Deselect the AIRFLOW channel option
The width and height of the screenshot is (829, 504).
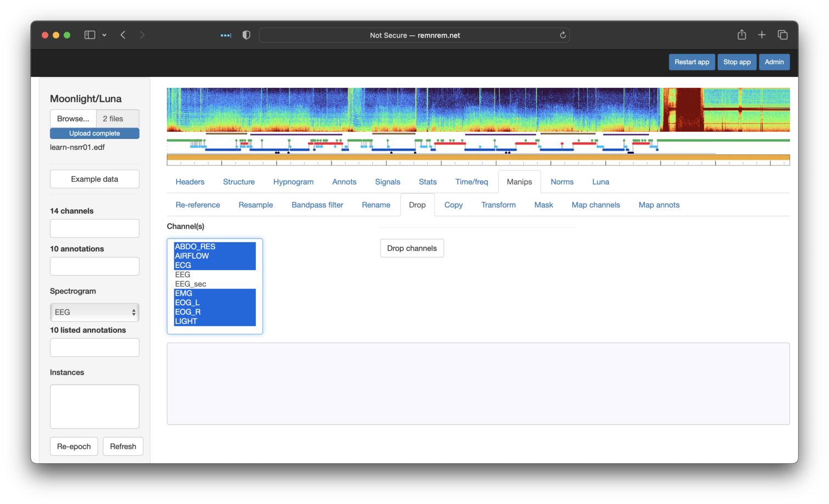pos(192,256)
